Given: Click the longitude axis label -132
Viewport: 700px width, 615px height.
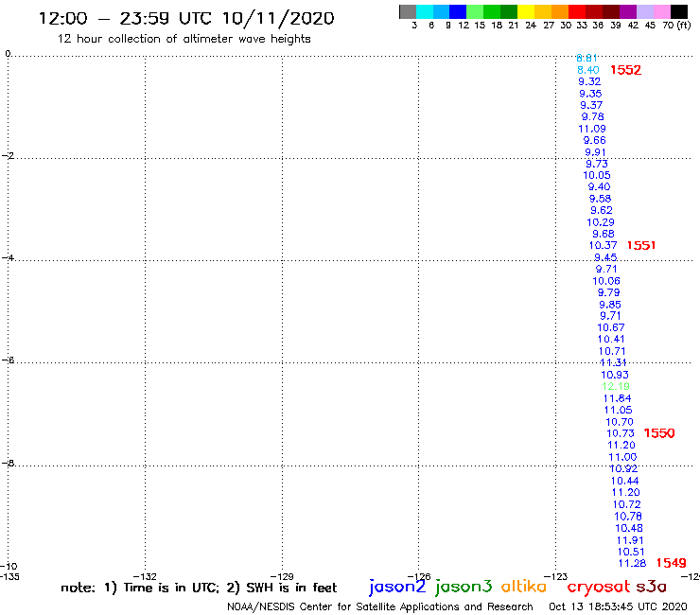Looking at the screenshot, I should pos(145,577).
